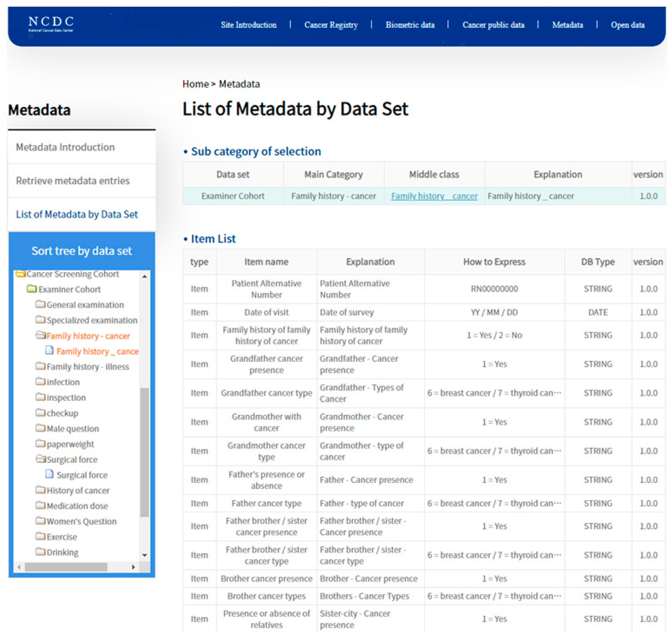Go to Retrieve metadata entries
The image size is (672, 641).
pyautogui.click(x=73, y=180)
